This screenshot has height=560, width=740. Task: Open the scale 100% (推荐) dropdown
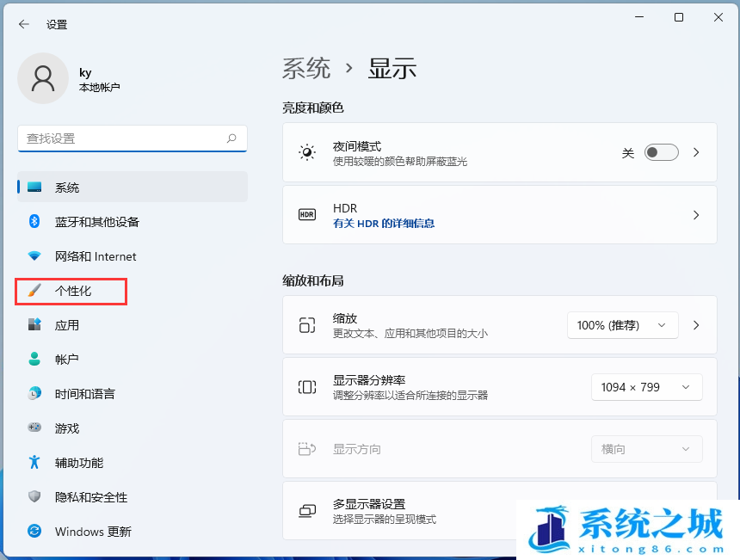coord(622,325)
